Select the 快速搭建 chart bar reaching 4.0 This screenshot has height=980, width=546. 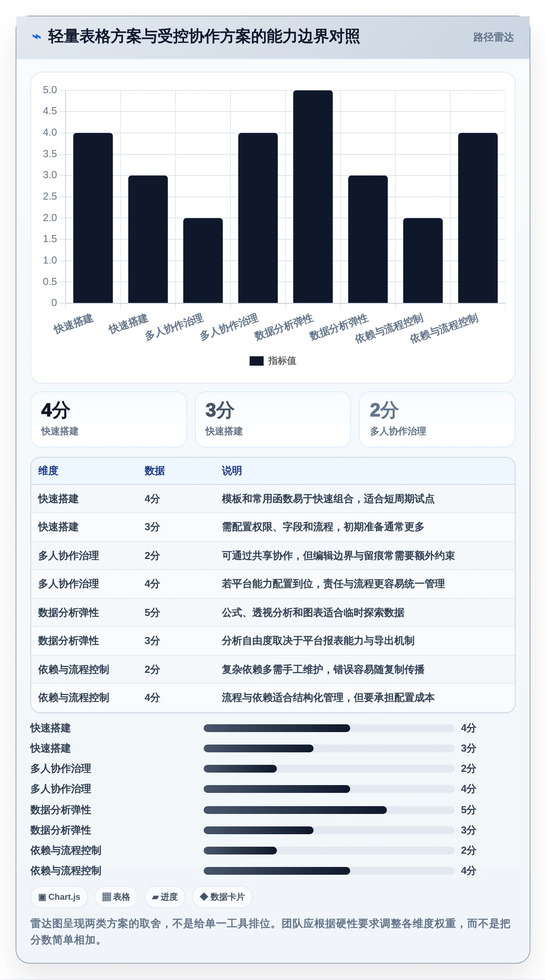click(x=93, y=218)
